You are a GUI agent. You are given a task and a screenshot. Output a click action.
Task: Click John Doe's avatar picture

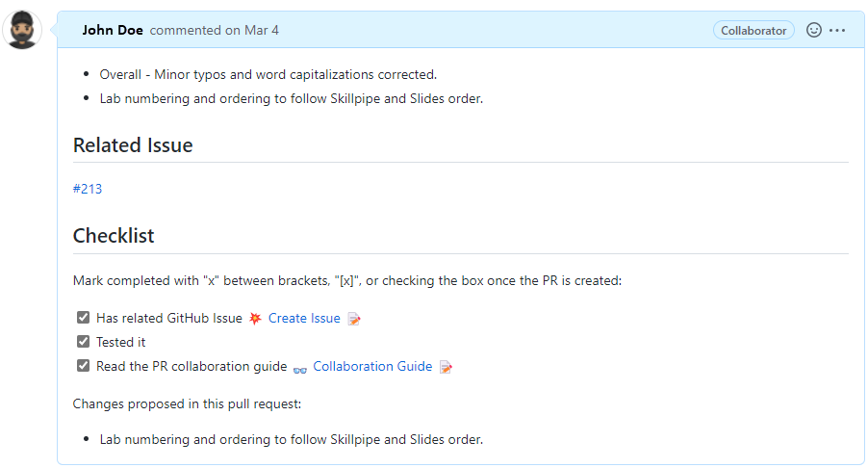pyautogui.click(x=23, y=31)
